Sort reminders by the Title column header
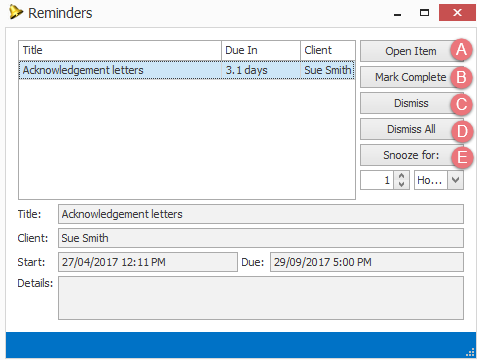The width and height of the screenshot is (477, 360). 120,50
